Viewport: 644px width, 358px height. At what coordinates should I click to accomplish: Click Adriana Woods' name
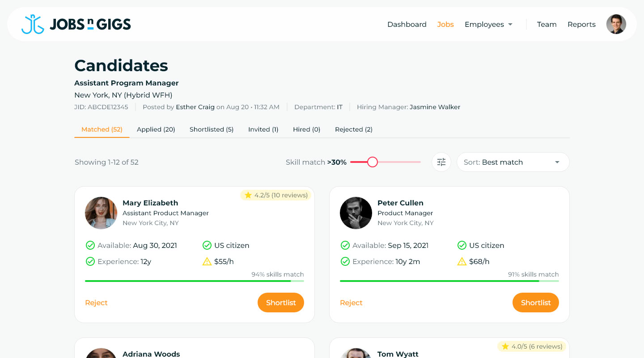tap(151, 354)
